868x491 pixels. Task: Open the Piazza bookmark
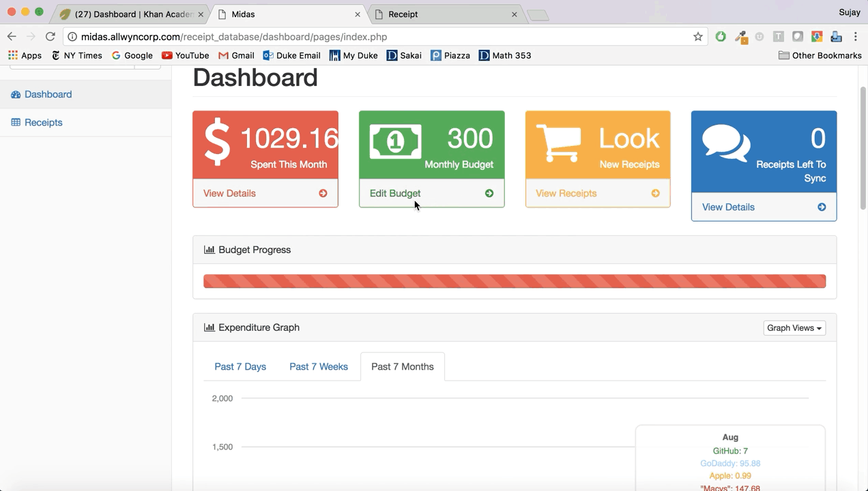(450, 55)
